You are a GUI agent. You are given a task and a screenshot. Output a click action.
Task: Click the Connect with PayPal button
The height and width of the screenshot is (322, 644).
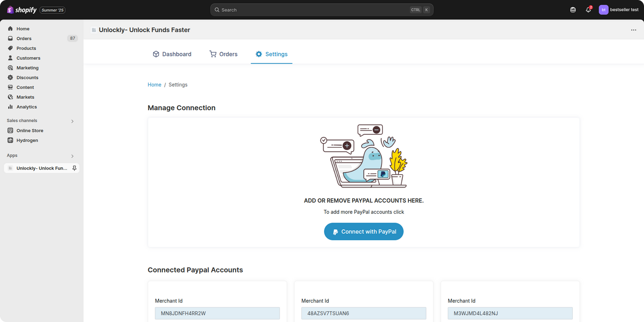click(363, 232)
